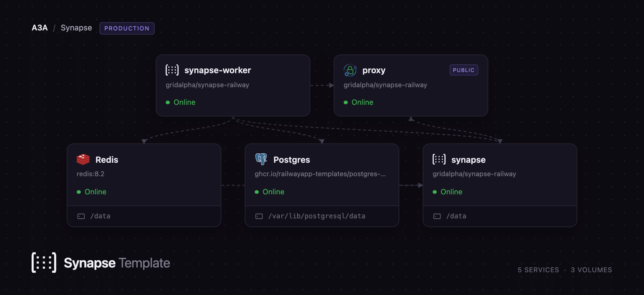Select the synapse service title
The height and width of the screenshot is (295, 644).
pyautogui.click(x=469, y=160)
